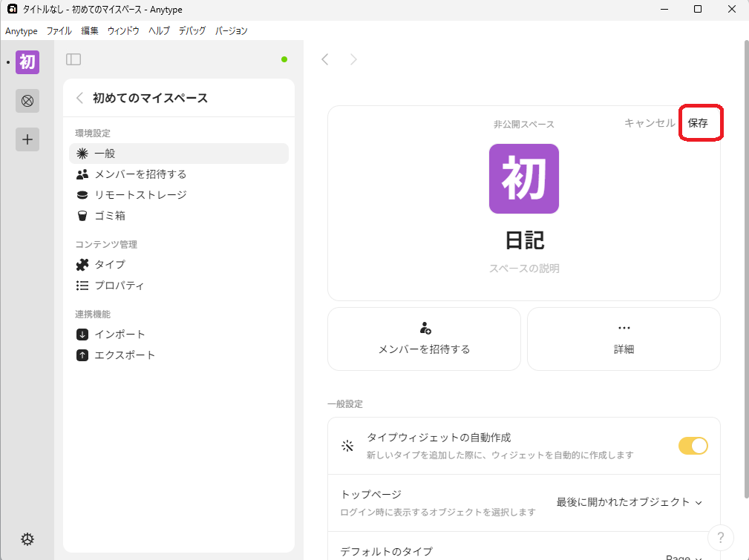This screenshot has height=560, width=749.
Task: Click the エクスポート upload arrow icon
Action: click(x=82, y=355)
